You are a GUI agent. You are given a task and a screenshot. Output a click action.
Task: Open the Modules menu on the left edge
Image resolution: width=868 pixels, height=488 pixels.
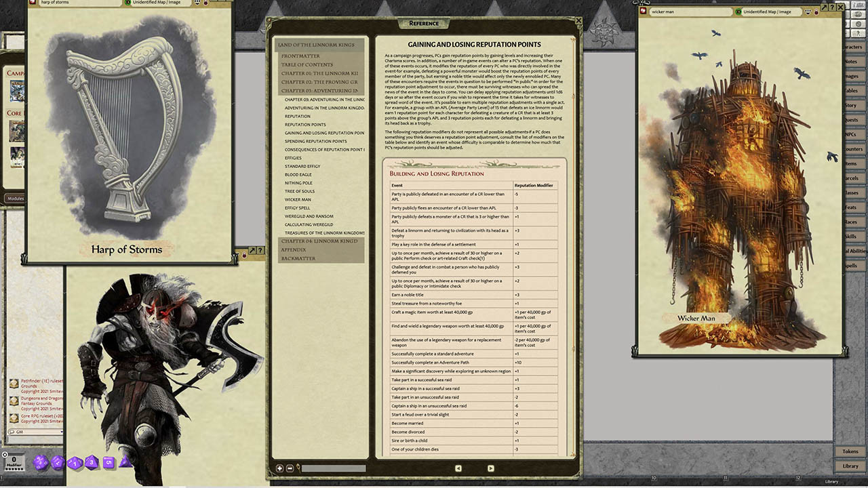pyautogui.click(x=16, y=198)
